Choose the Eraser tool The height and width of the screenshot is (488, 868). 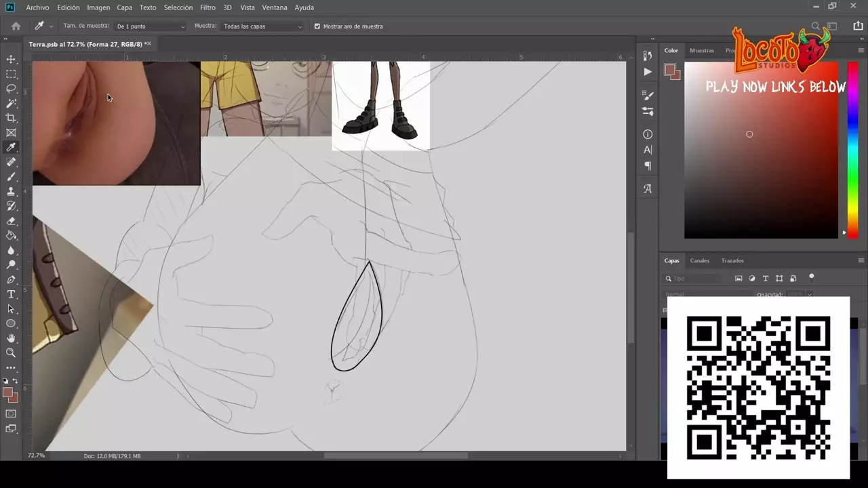[x=11, y=221]
